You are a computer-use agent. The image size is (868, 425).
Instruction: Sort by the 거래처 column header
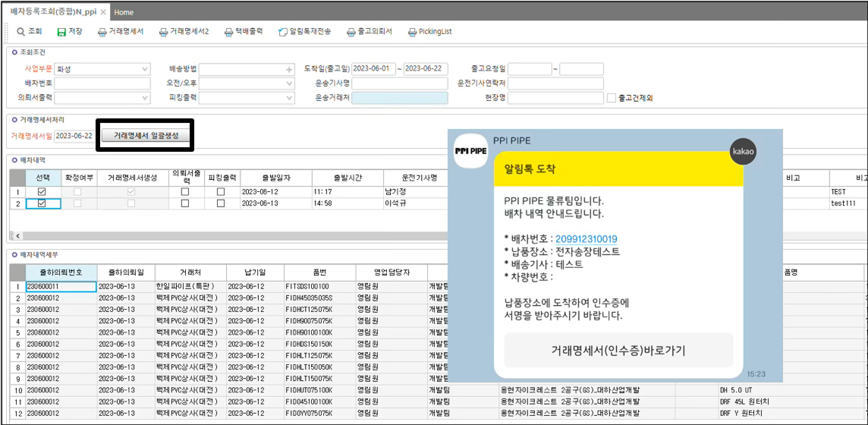190,272
